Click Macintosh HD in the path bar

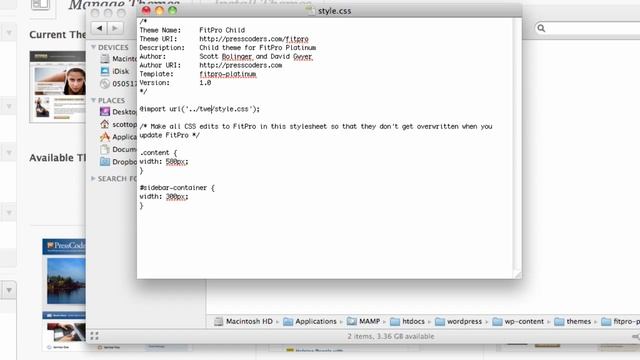click(243, 322)
